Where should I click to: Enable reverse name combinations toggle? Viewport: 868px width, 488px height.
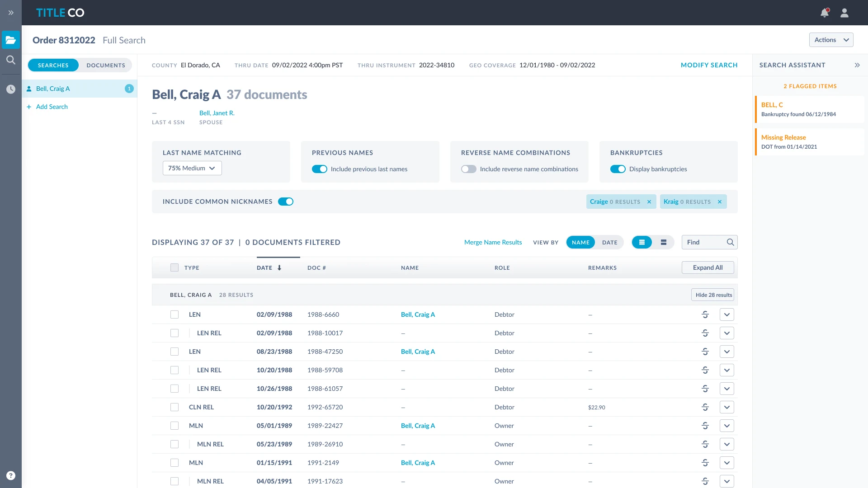click(x=469, y=169)
